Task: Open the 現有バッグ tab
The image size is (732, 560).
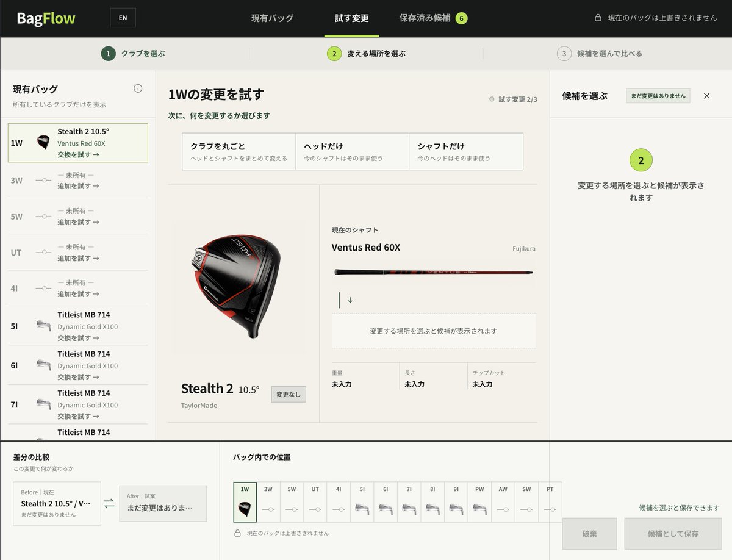Action: 272,18
